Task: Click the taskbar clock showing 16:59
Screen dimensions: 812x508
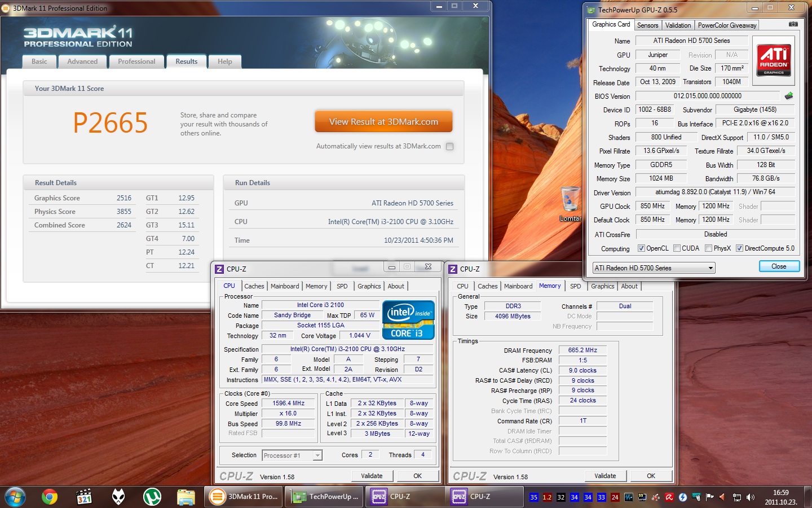Action: tap(780, 497)
